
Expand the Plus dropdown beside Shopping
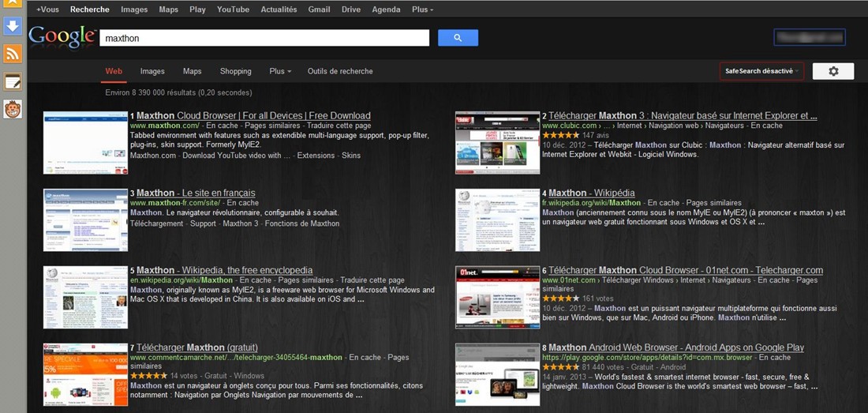[280, 71]
